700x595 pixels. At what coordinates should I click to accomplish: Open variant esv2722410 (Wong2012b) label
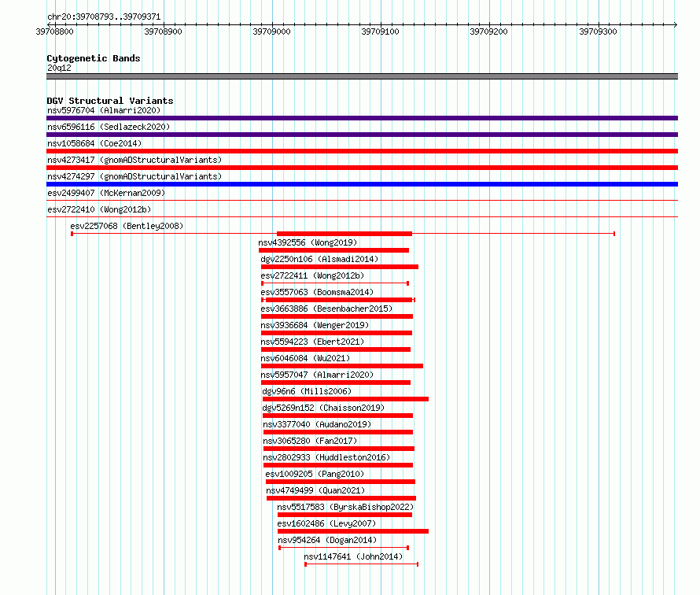[99, 209]
